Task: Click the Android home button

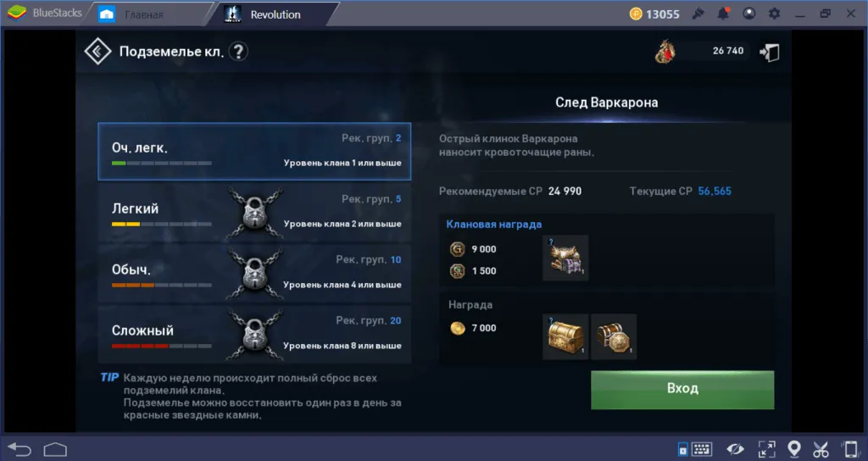Action: [55, 449]
